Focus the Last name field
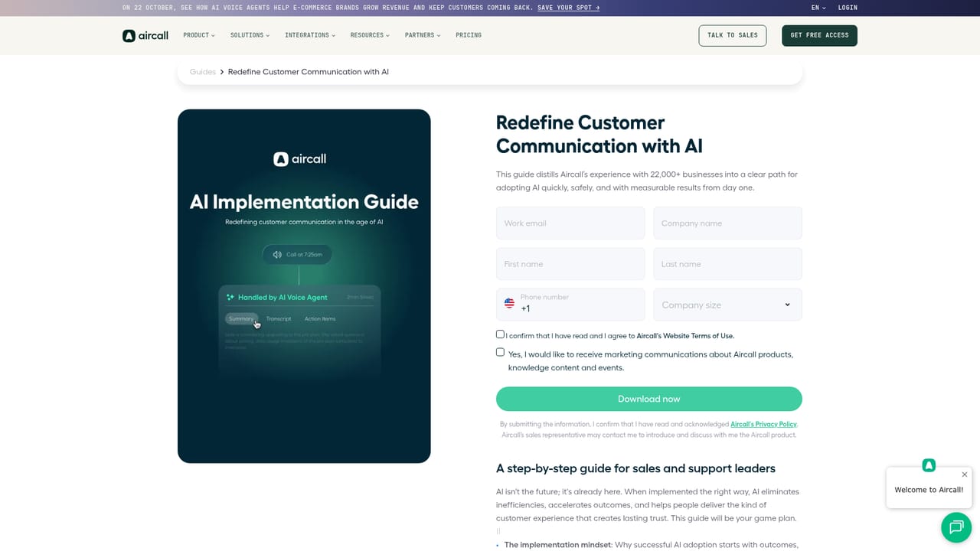The width and height of the screenshot is (980, 551). coord(727,264)
